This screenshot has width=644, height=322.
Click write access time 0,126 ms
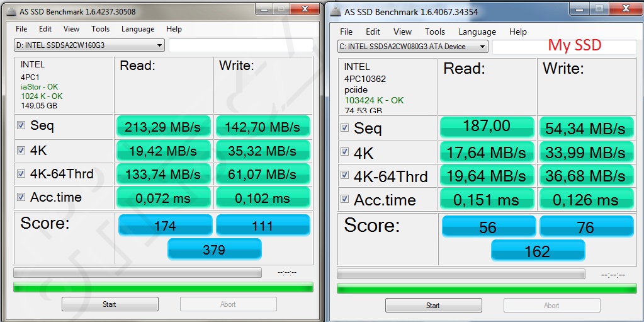[x=586, y=200]
